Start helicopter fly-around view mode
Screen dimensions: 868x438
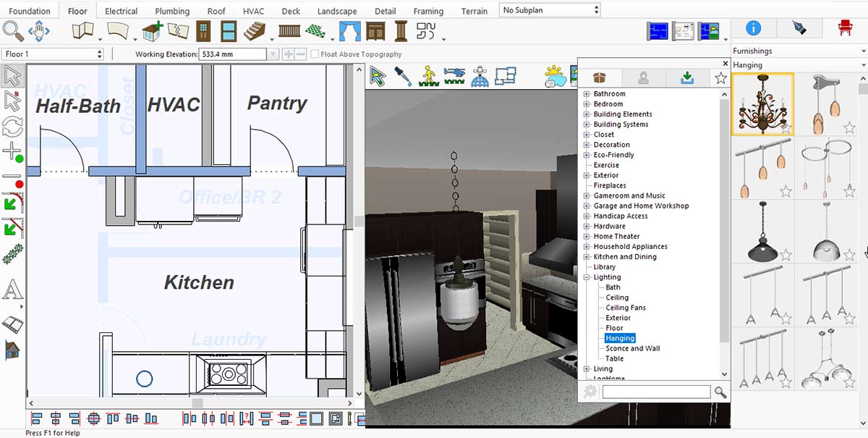point(454,77)
